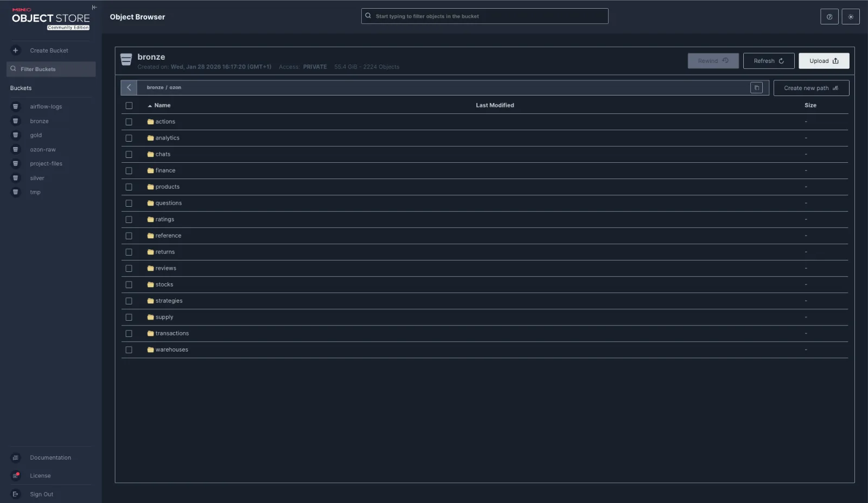Click the Rewind button
This screenshot has height=503, width=868.
[x=713, y=61]
